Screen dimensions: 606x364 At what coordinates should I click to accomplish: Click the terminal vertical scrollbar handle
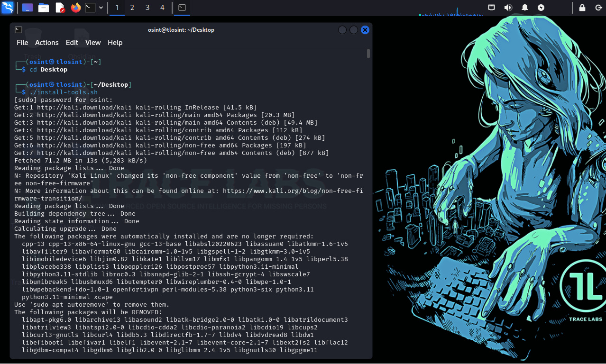point(368,54)
